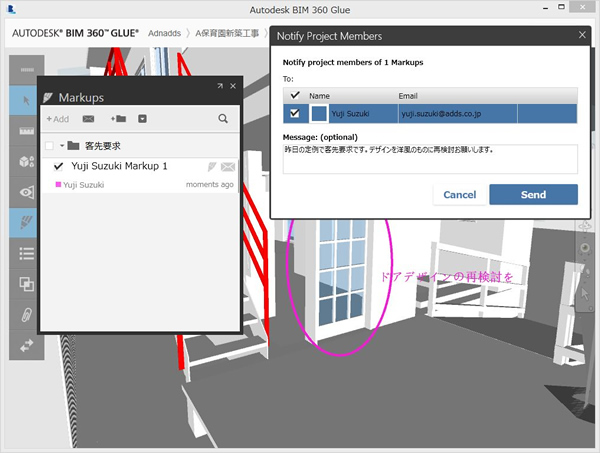
Task: Toggle the Yuji Suzuki Markup 1 checkbox
Action: (x=59, y=166)
